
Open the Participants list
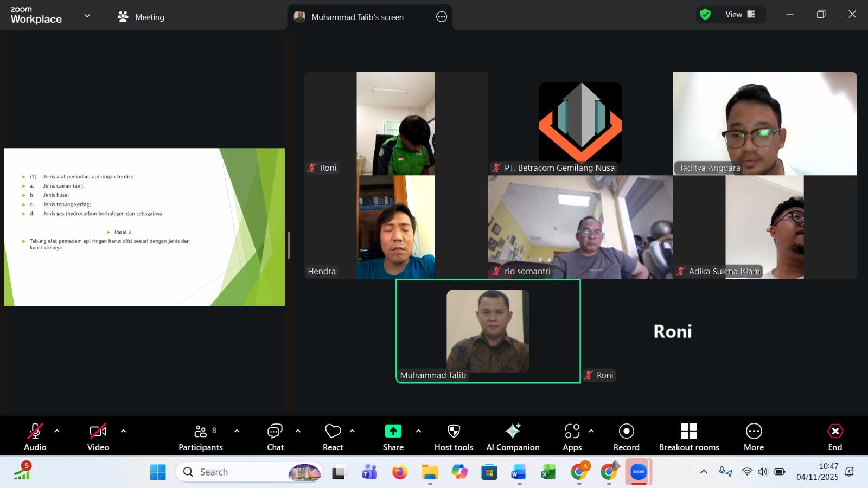click(200, 436)
